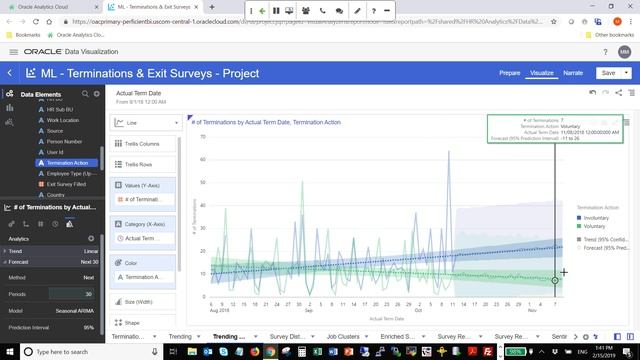
Task: Change forecast Model Seasonal ARIMA value
Action: point(75,311)
